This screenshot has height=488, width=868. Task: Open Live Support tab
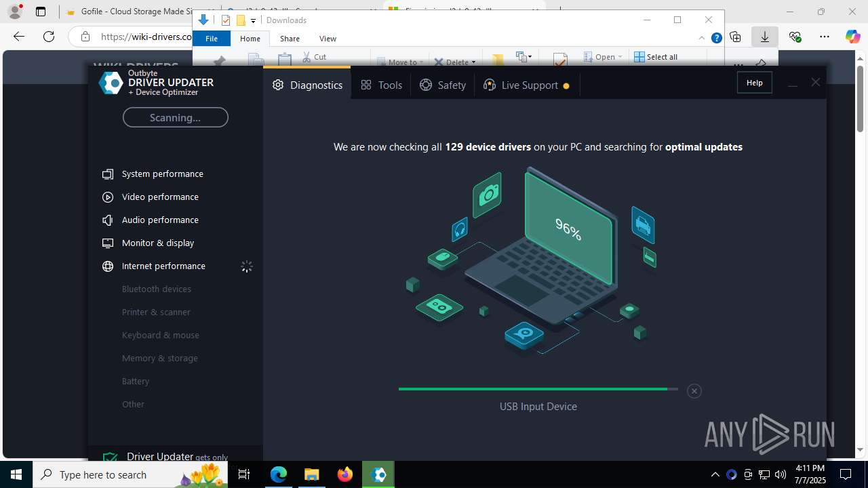[x=526, y=85]
